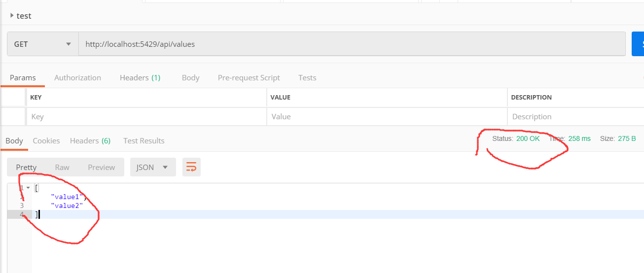The width and height of the screenshot is (644, 273).
Task: Toggle the wrap lines icon
Action: coord(191,167)
